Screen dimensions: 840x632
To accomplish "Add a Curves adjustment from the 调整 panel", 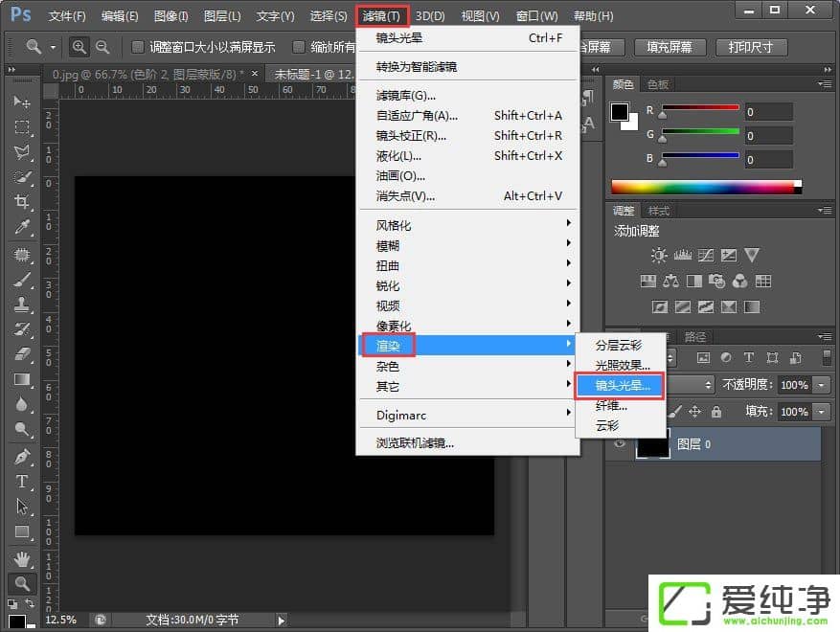I will (705, 254).
